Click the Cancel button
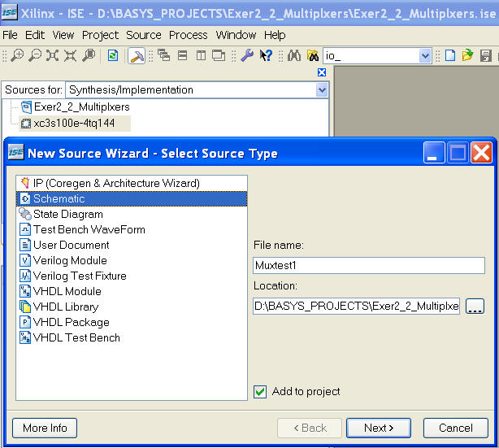 click(x=455, y=428)
